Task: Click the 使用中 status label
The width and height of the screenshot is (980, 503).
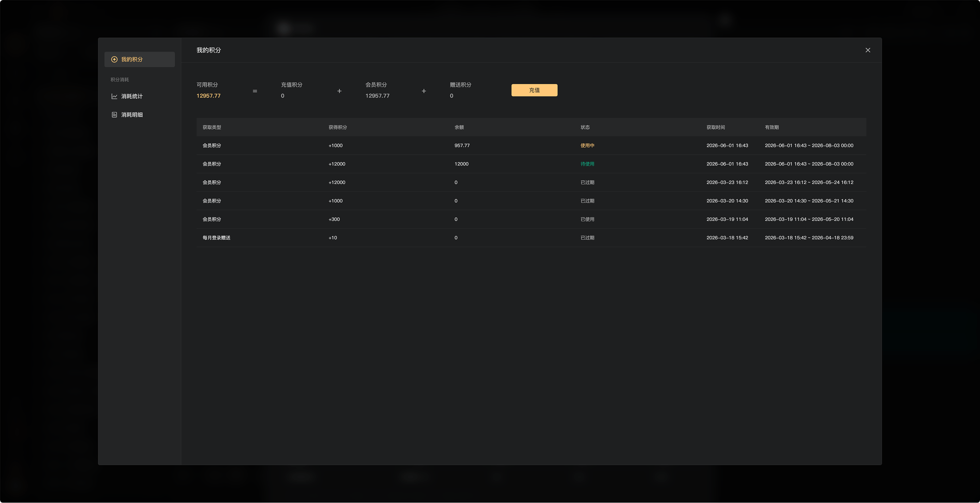Action: click(587, 145)
